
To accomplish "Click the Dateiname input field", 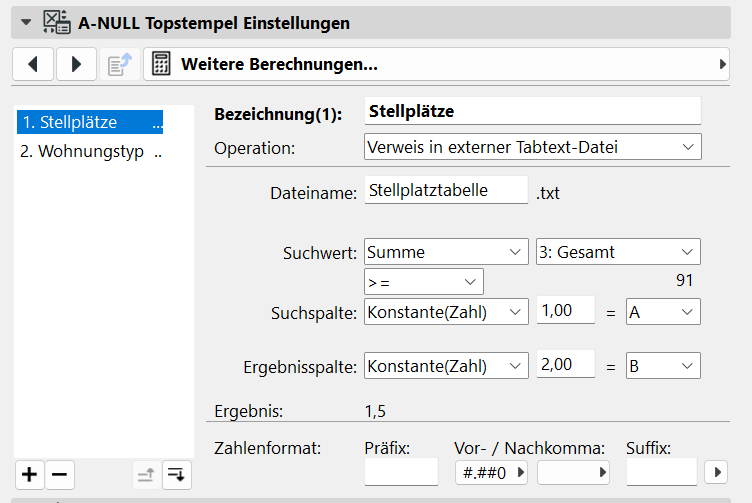I will click(445, 190).
